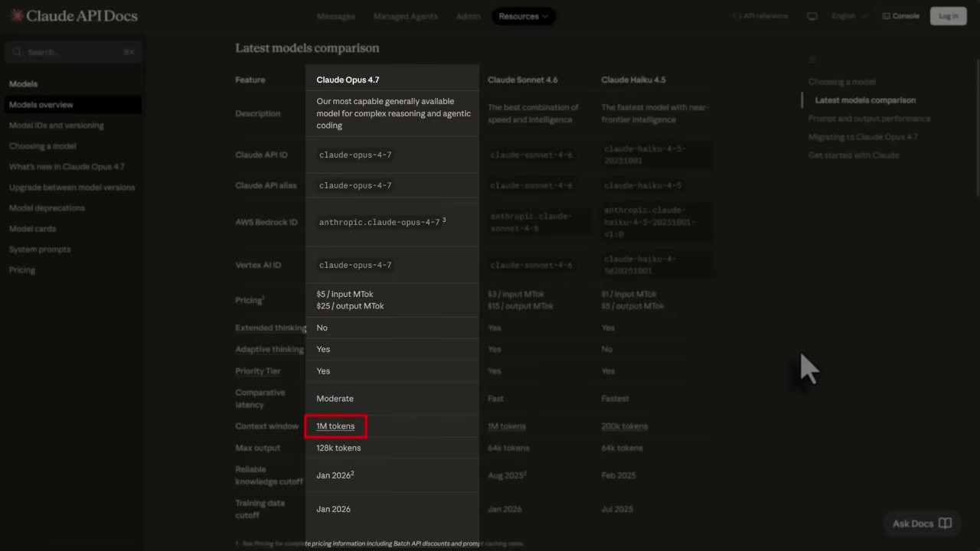Viewport: 980px width, 551px height.
Task: Click Opus Jan 2026 training data cutoff
Action: click(x=333, y=509)
